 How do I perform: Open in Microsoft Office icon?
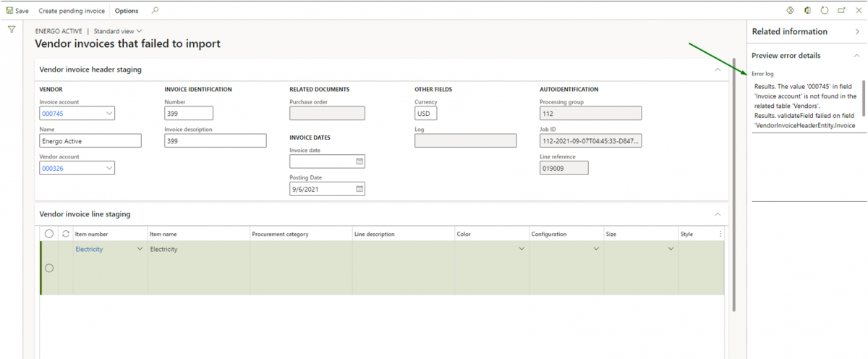pos(807,11)
